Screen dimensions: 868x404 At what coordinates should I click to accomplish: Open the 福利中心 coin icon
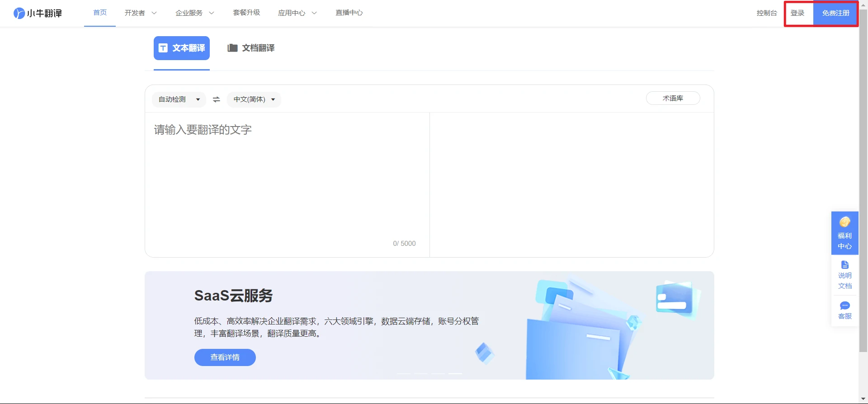844,222
